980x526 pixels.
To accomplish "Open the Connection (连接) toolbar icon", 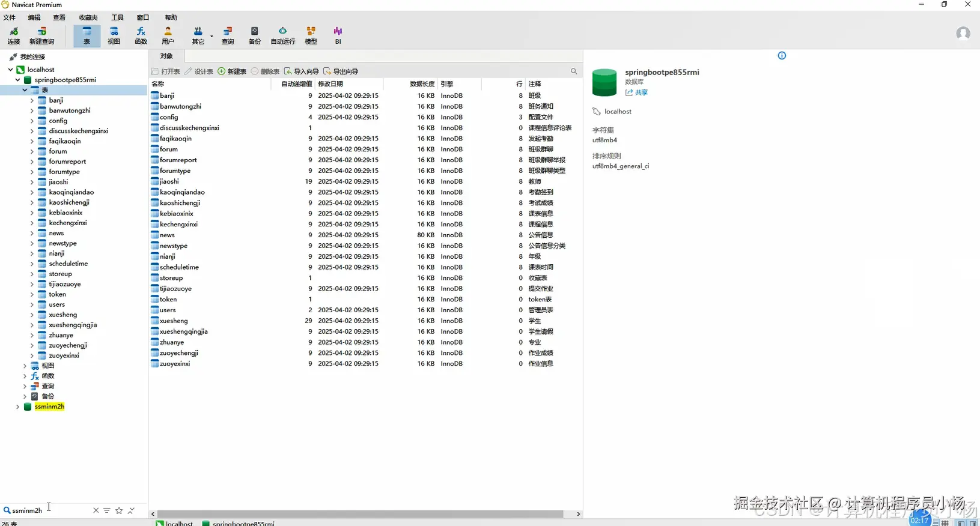I will (x=14, y=35).
